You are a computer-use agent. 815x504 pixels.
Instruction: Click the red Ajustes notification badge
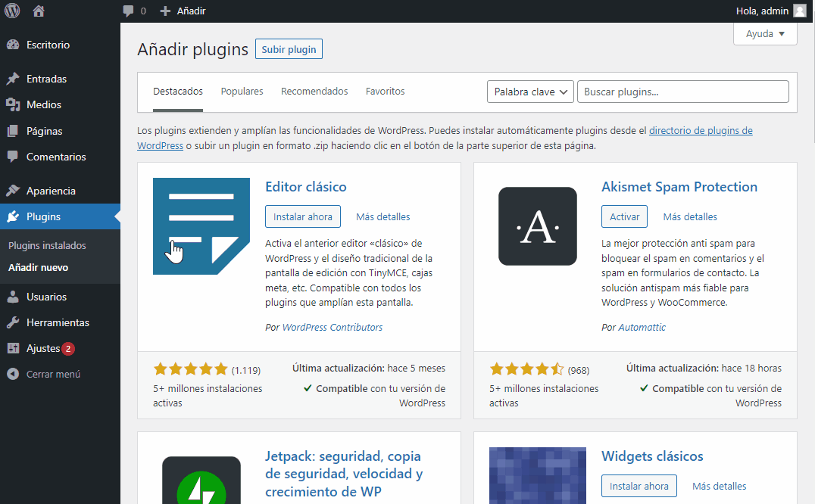[68, 349]
